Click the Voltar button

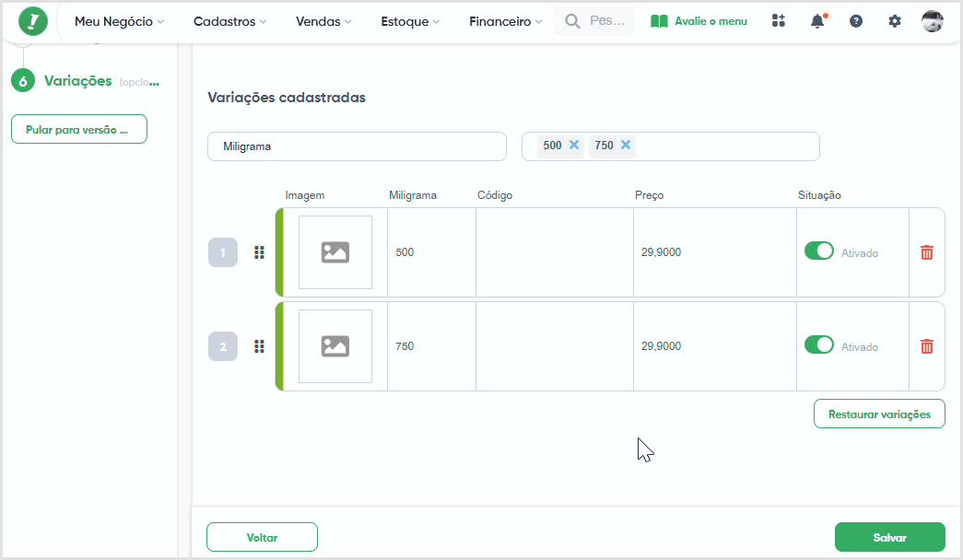tap(263, 537)
